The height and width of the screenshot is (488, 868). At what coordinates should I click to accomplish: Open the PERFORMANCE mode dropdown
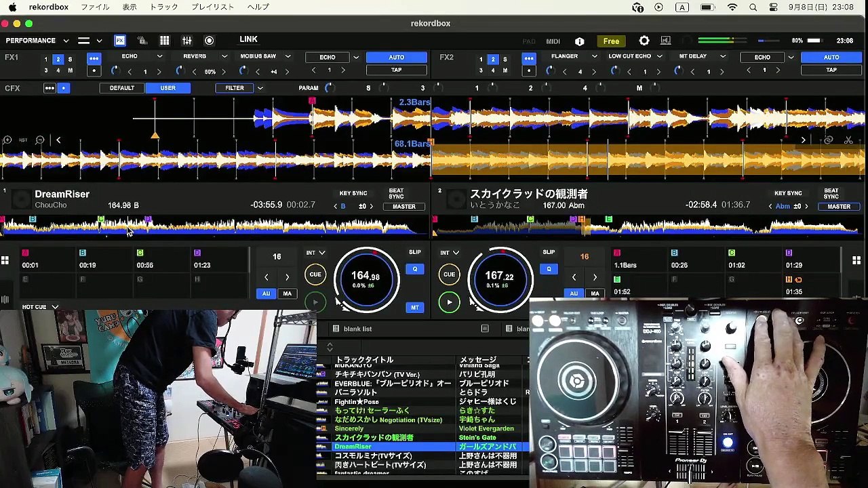click(37, 41)
